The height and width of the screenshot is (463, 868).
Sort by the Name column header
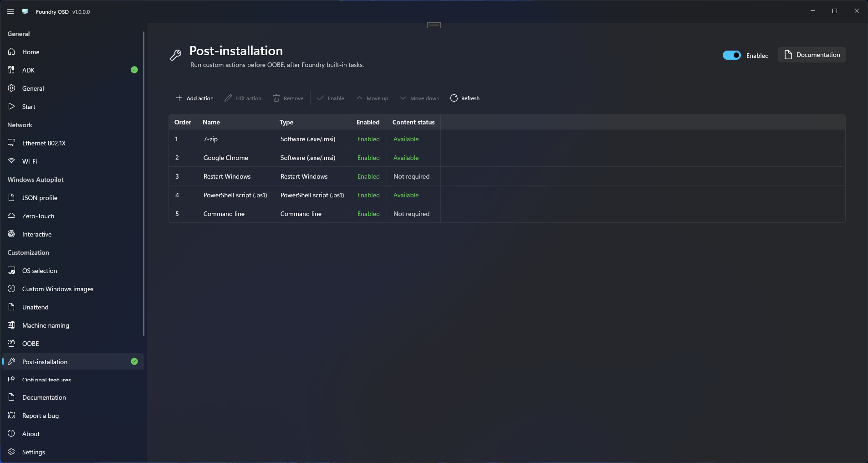tap(235, 122)
